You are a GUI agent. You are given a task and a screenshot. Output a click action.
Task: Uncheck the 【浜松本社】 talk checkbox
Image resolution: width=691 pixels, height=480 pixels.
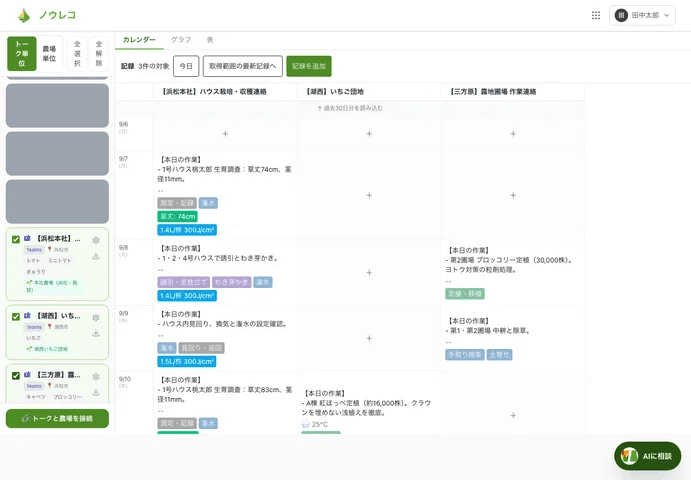point(16,239)
